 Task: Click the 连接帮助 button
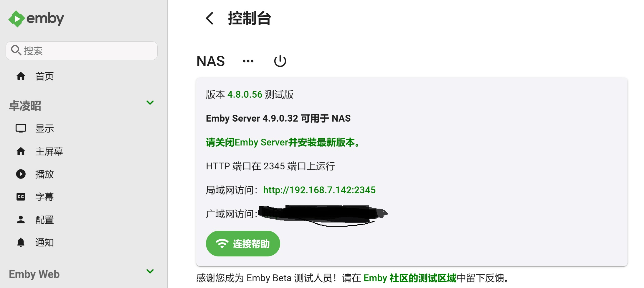(x=243, y=244)
